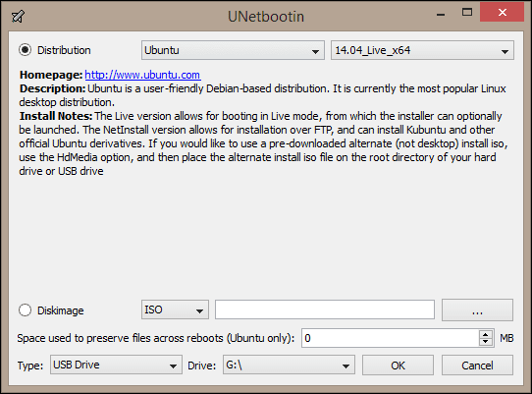Click the 'MB' unit label
The image size is (532, 394).
506,338
